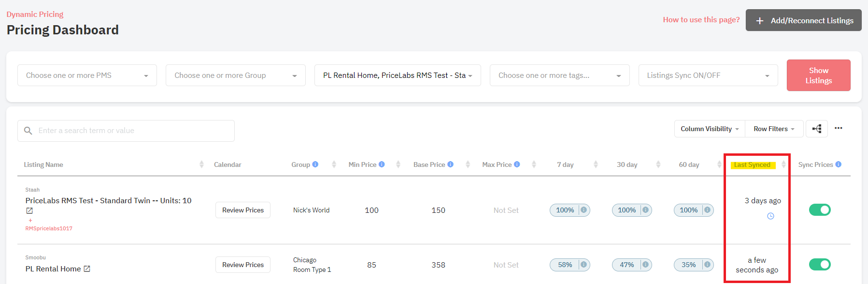Click Review Prices for PriceLabs RMS Test listing
The width and height of the screenshot is (868, 284).
[243, 210]
